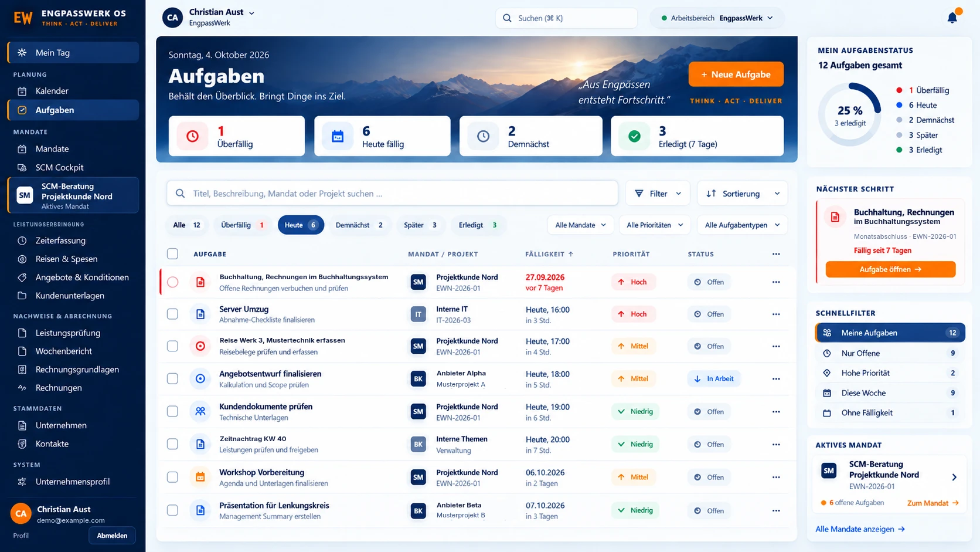Toggle the select-all checkbox in table header
This screenshot has width=980, height=552.
pyautogui.click(x=172, y=254)
